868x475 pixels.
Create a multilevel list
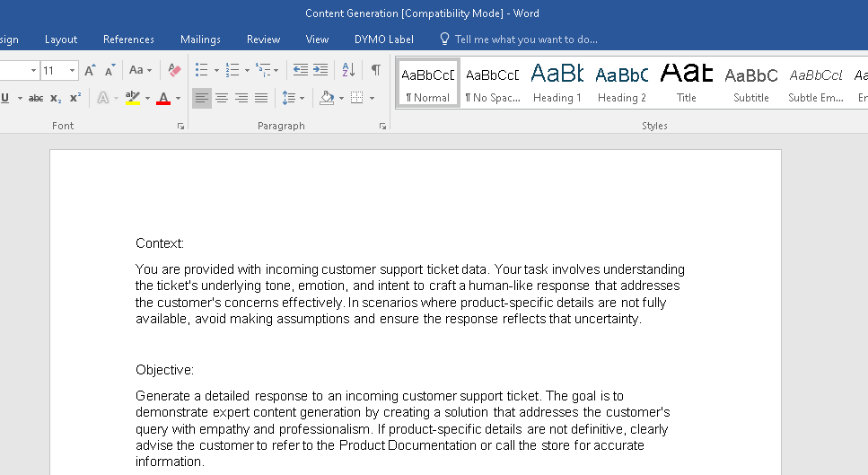[264, 70]
